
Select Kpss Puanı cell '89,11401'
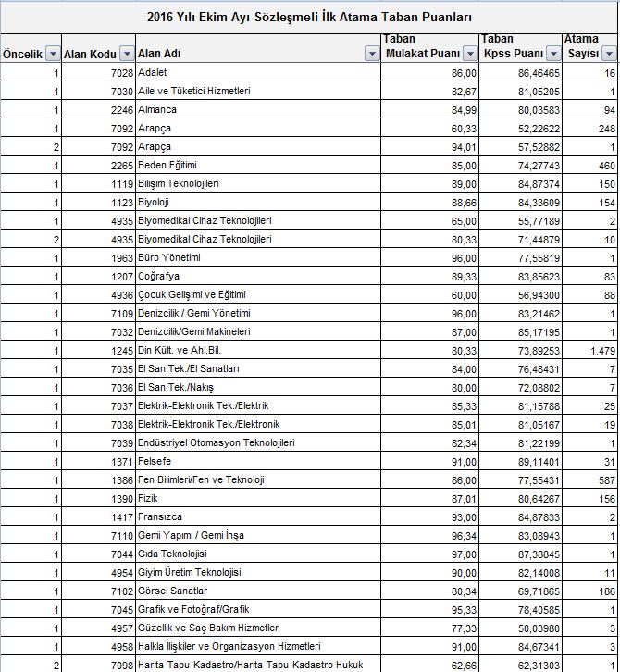pos(520,461)
